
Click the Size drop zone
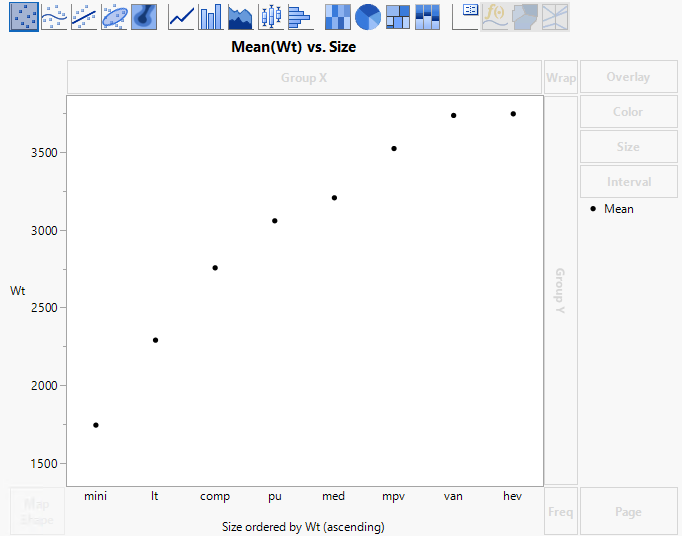coord(629,147)
